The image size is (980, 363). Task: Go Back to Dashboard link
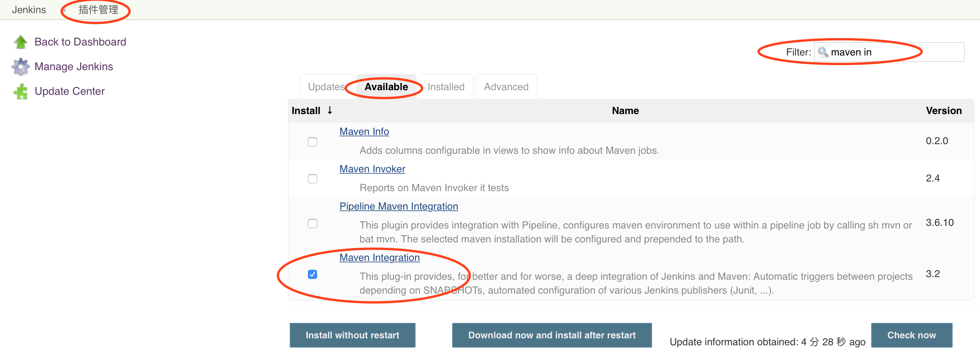80,42
